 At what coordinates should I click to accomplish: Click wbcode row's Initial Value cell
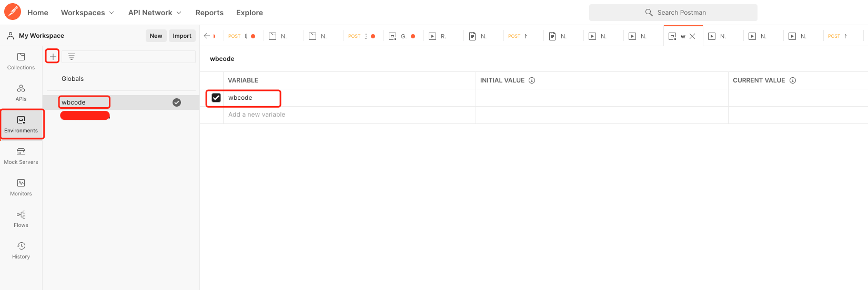point(602,98)
